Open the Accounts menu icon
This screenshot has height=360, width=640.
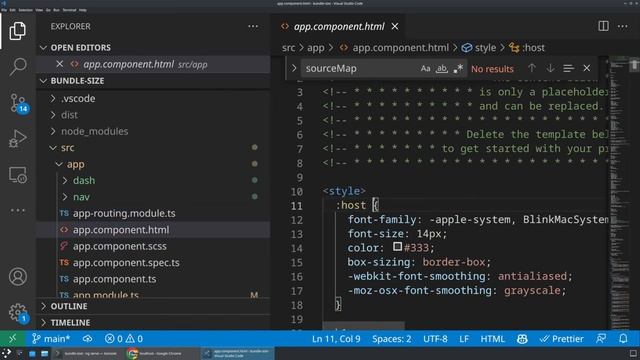(x=18, y=277)
